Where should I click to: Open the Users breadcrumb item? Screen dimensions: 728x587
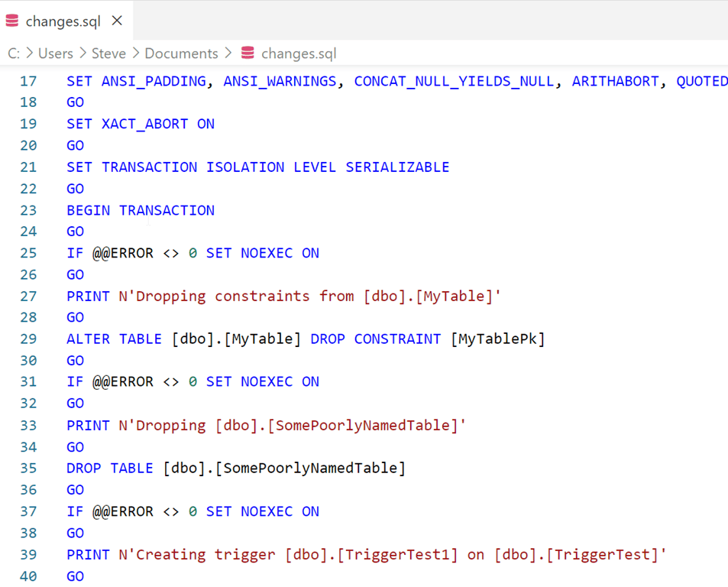coord(57,54)
